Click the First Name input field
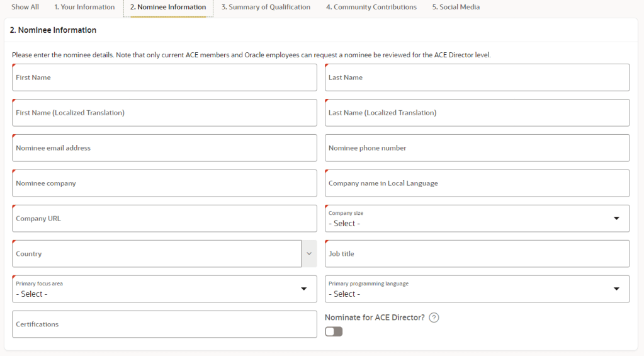644x356 pixels. (x=164, y=78)
